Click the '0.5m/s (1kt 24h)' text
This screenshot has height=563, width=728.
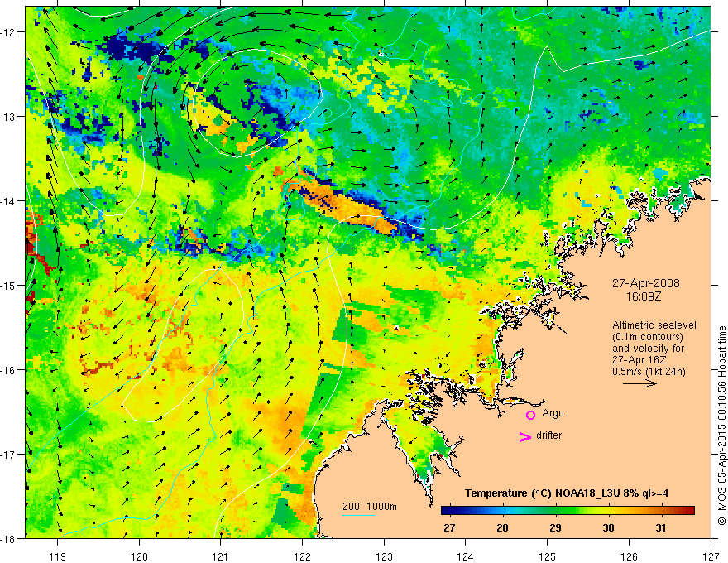[x=649, y=372]
